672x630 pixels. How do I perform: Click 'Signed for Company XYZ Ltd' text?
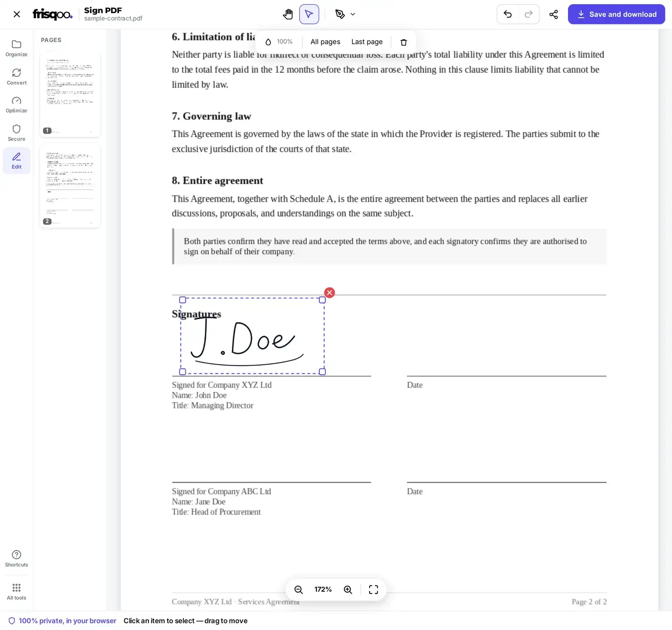pos(222,385)
